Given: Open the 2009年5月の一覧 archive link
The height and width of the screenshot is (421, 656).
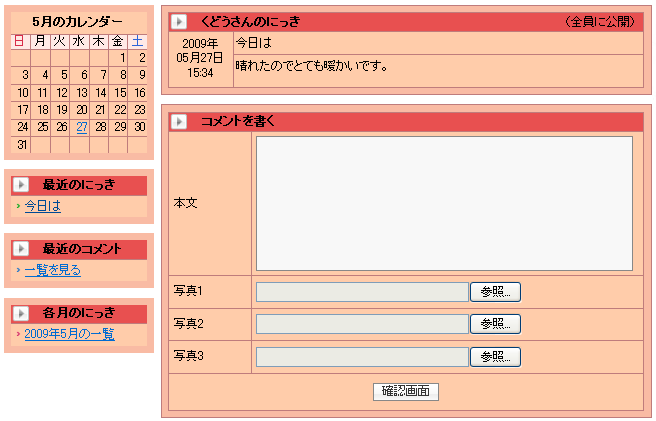Looking at the screenshot, I should (x=69, y=334).
